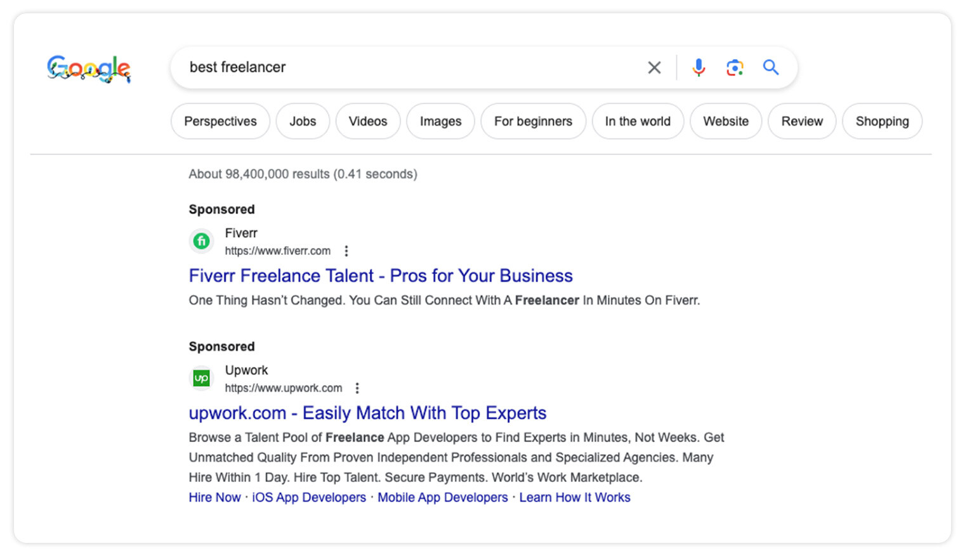Click the search magnifier icon

[x=771, y=67]
